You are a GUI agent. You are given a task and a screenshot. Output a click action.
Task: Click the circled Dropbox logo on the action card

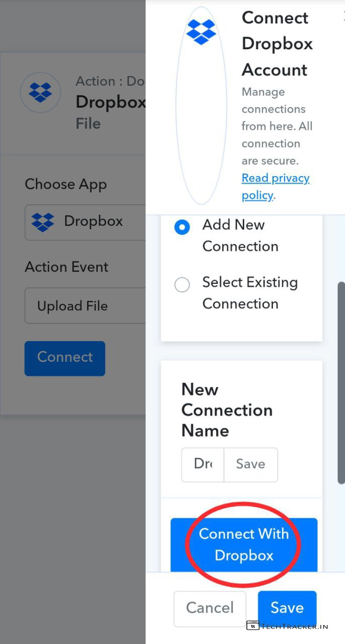coord(40,93)
